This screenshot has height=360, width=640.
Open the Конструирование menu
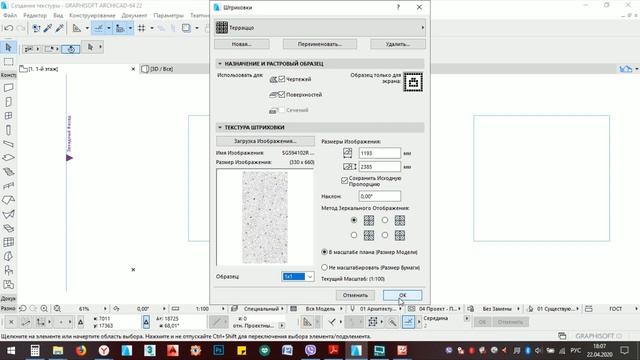92,16
